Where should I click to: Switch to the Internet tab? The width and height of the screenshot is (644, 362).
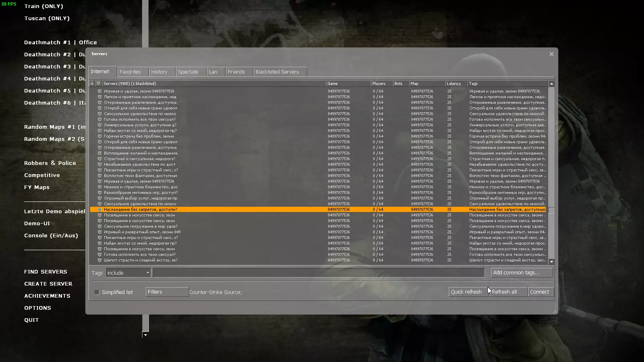coord(103,72)
